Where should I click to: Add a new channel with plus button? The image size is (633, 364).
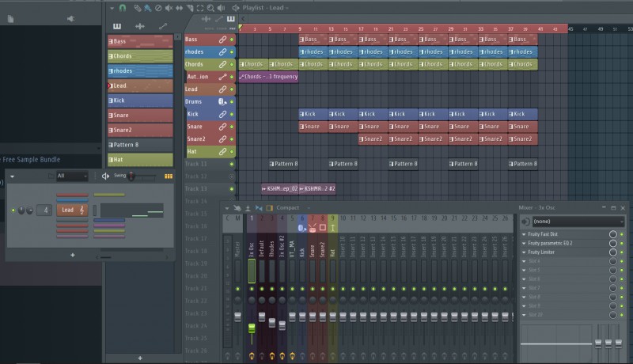tap(73, 255)
